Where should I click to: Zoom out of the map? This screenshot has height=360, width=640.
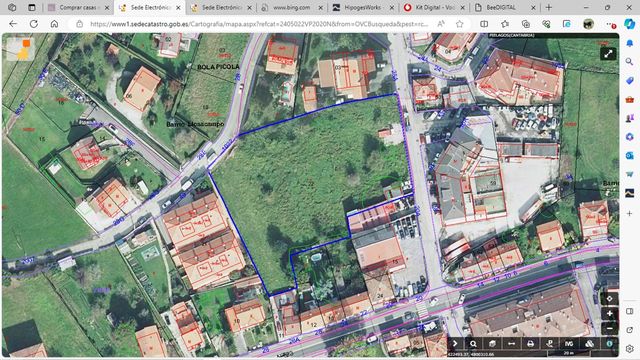pyautogui.click(x=609, y=328)
